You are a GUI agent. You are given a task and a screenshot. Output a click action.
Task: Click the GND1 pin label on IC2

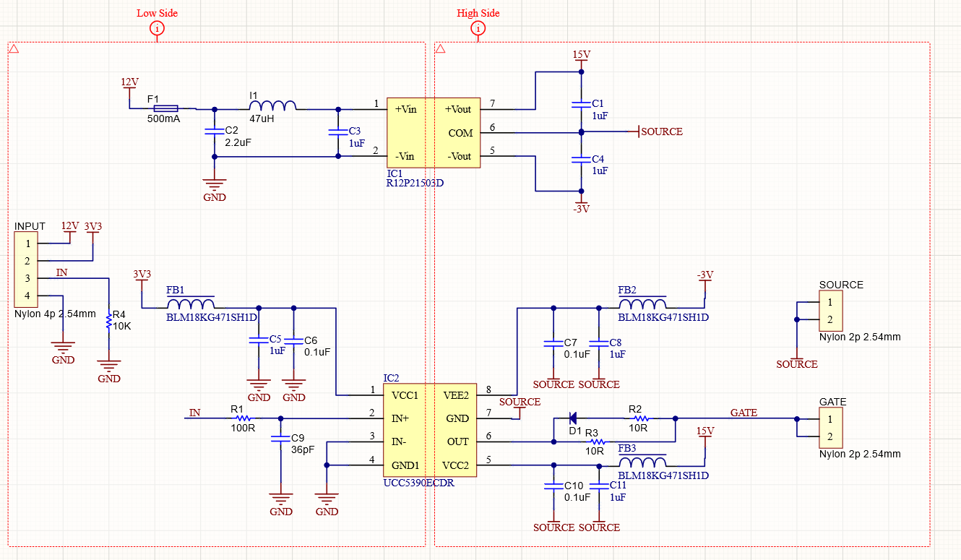click(405, 465)
